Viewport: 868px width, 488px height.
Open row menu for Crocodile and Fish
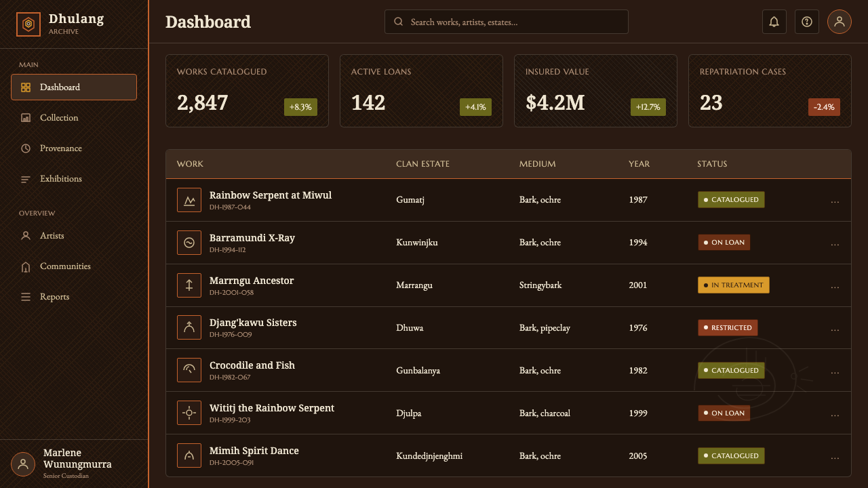pyautogui.click(x=835, y=371)
